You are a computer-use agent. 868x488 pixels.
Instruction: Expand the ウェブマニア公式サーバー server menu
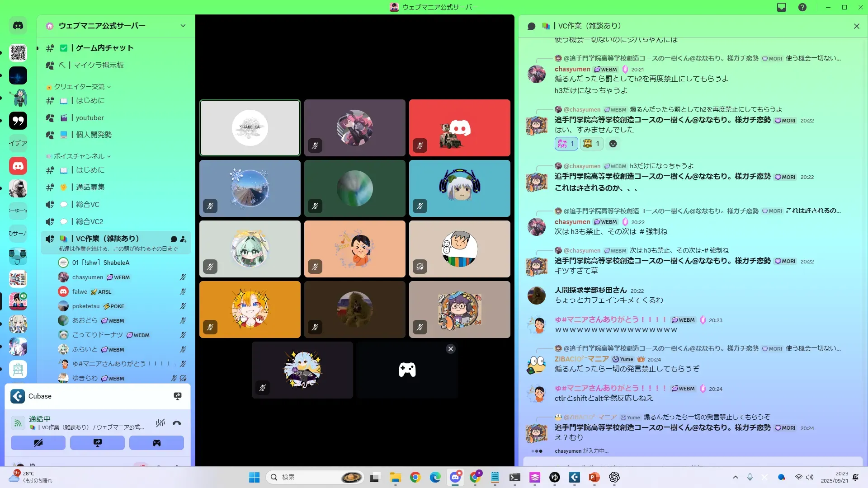183,26
